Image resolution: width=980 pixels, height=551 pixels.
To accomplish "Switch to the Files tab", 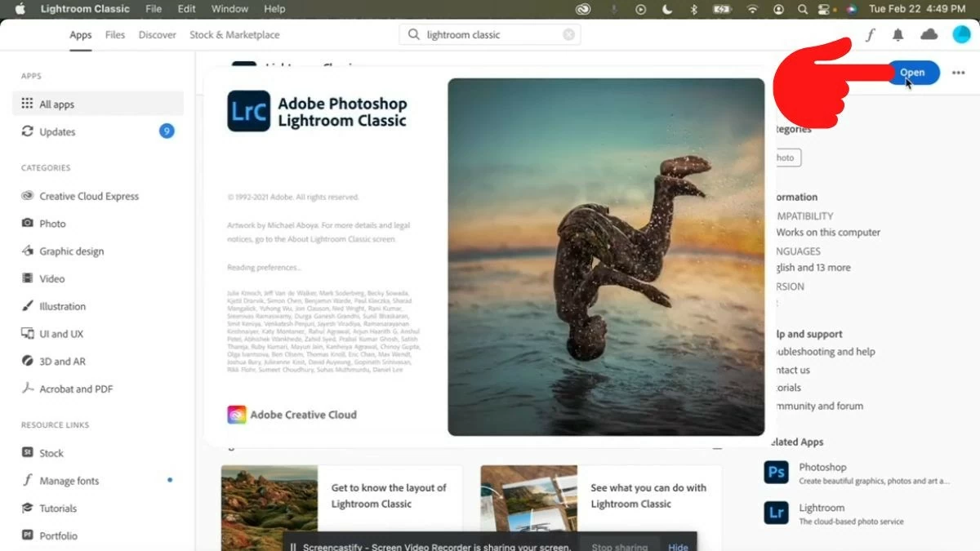I will tap(114, 35).
